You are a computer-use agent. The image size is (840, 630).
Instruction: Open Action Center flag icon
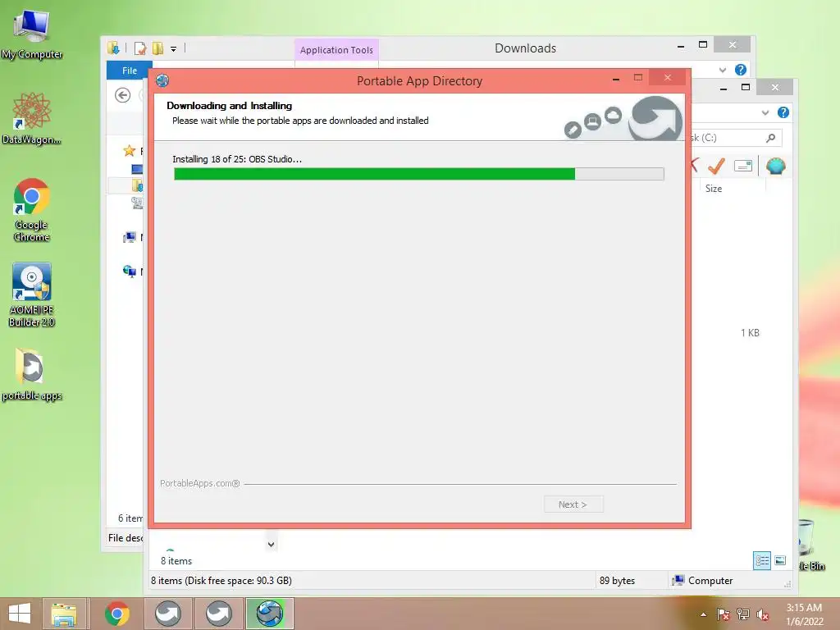point(724,614)
